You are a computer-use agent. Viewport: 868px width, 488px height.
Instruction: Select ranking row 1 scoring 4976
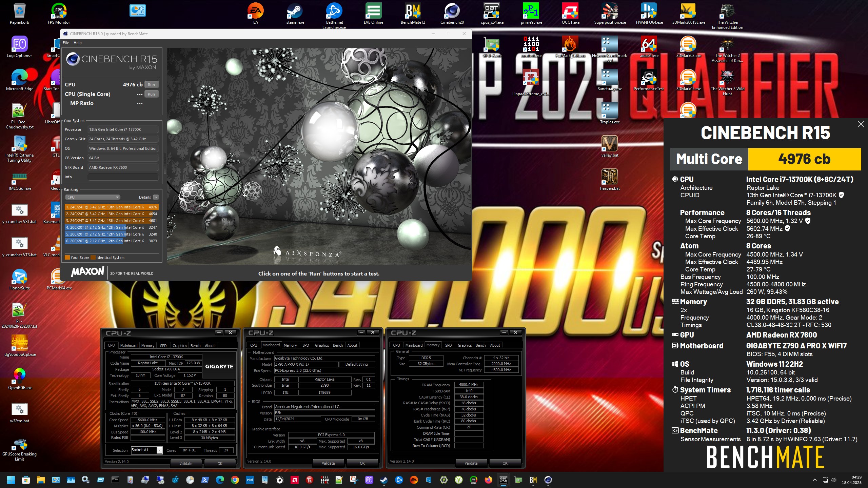(x=112, y=207)
